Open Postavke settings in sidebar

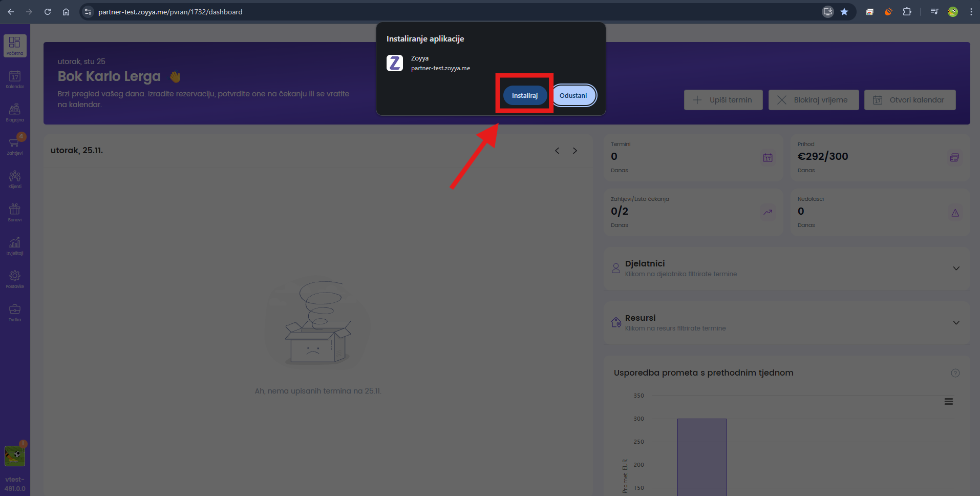tap(15, 279)
